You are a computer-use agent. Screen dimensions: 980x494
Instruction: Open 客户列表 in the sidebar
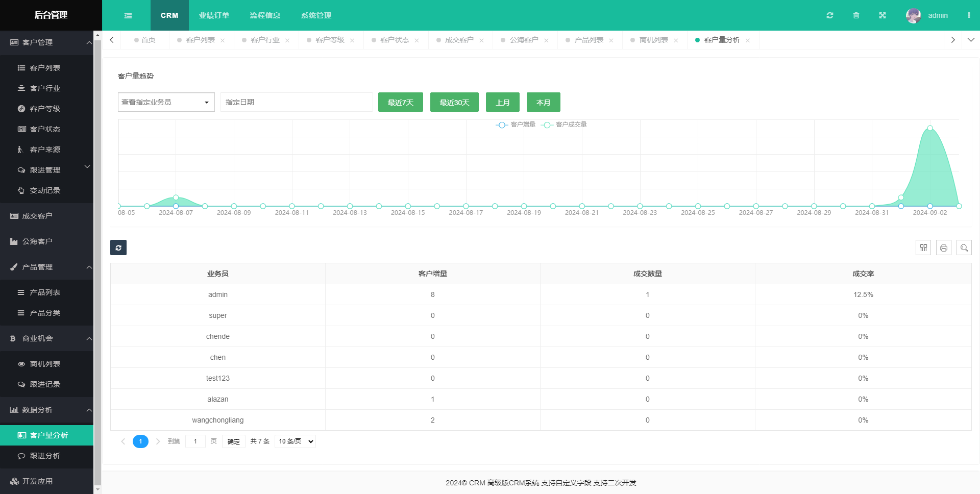click(x=46, y=68)
